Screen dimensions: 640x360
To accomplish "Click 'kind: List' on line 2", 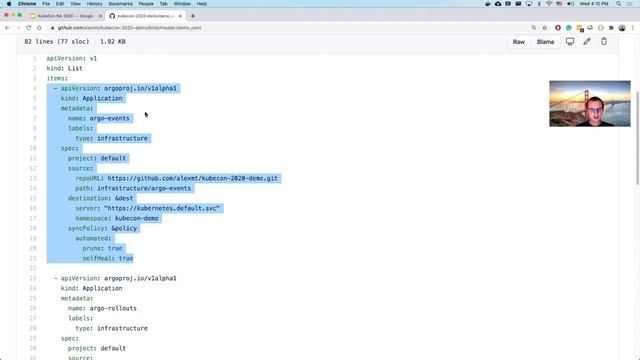I will point(64,68).
